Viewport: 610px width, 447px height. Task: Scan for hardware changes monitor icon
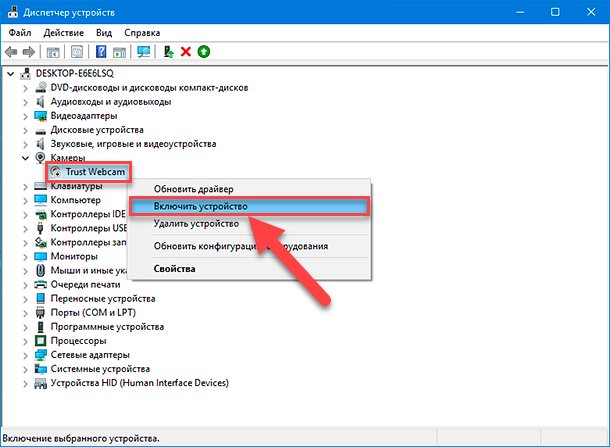pyautogui.click(x=144, y=52)
